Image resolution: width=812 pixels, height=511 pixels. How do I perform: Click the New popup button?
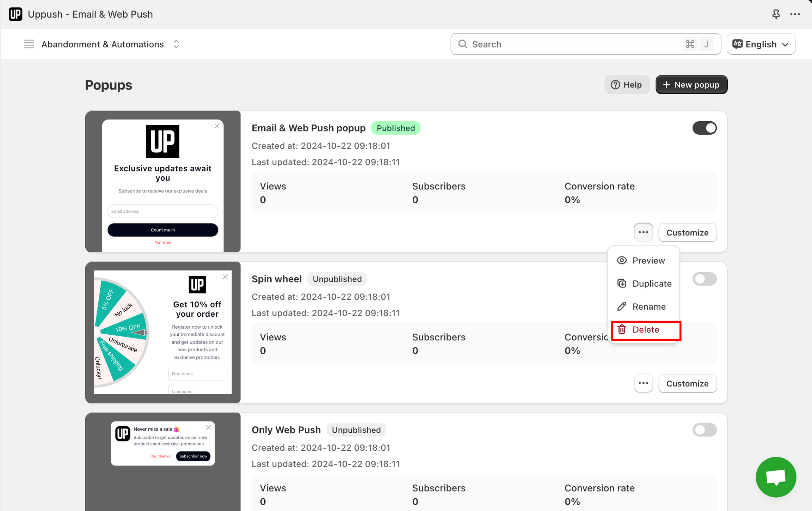coord(691,85)
